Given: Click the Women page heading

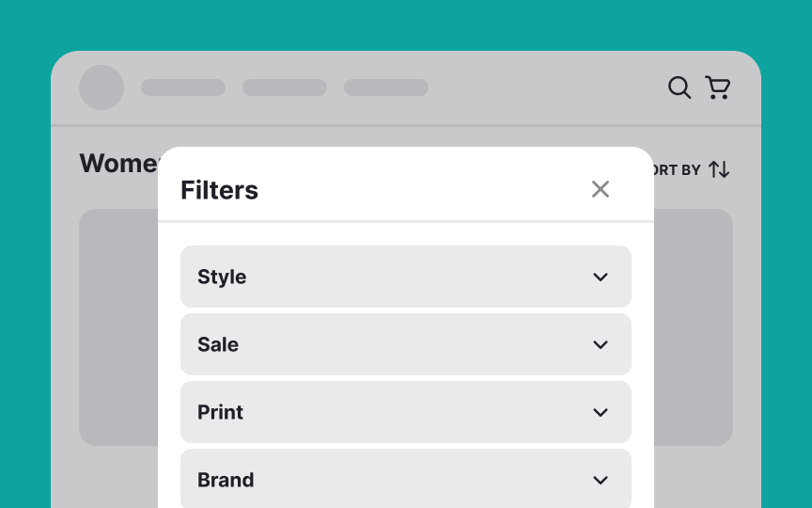Looking at the screenshot, I should (118, 164).
